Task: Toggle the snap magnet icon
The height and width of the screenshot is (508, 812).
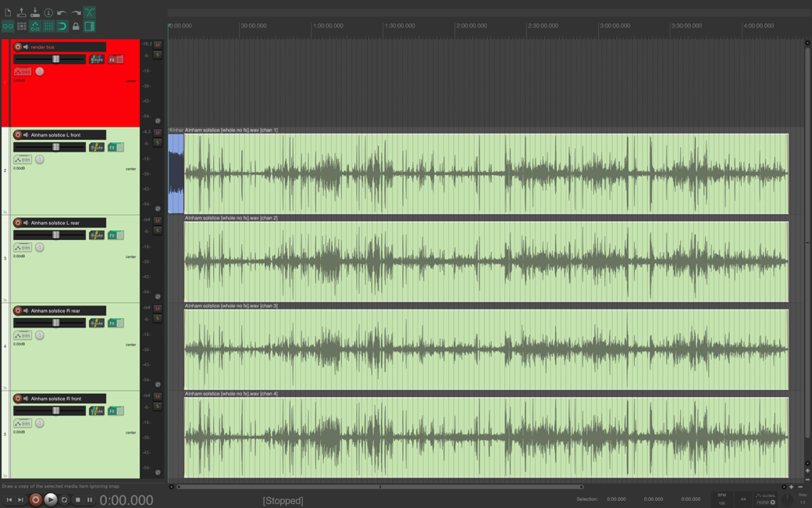Action: coord(62,27)
